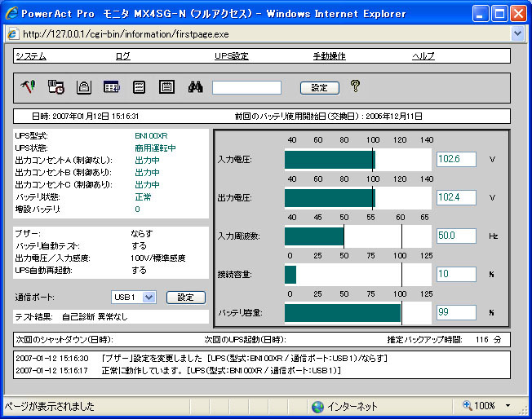Click the ブザー setting value ならす
The image size is (532, 419).
142,234
